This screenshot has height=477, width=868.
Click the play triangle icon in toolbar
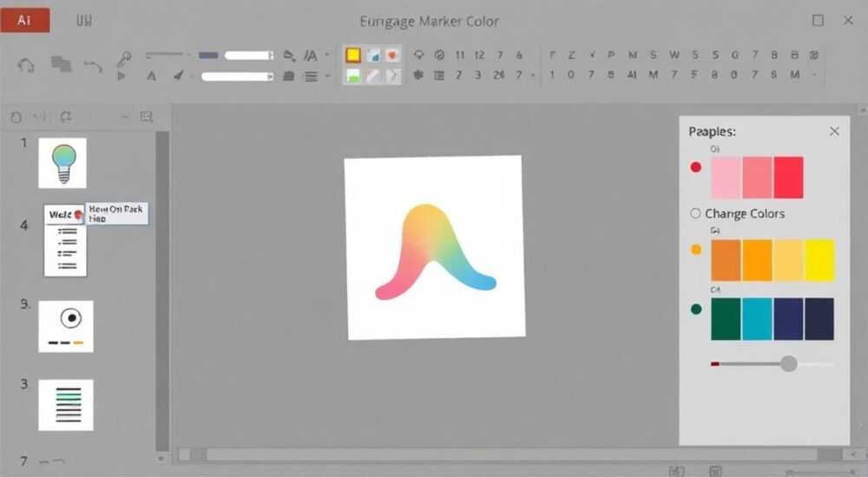[122, 75]
